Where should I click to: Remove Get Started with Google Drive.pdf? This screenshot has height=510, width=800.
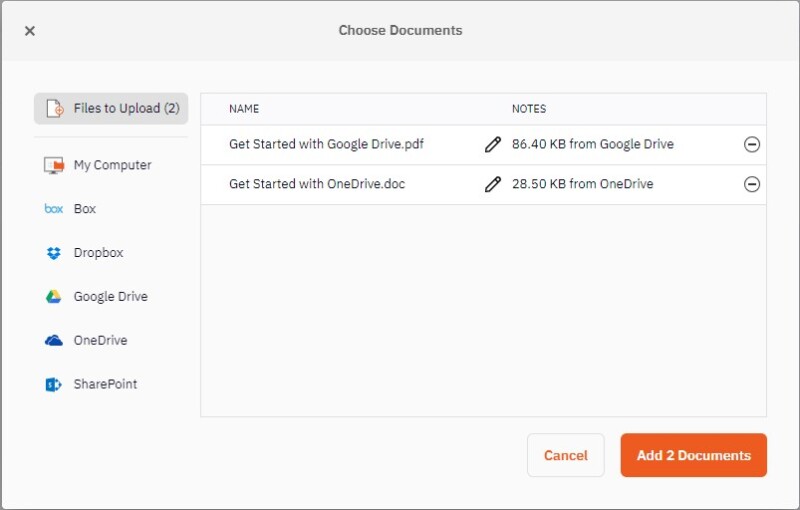pos(752,145)
